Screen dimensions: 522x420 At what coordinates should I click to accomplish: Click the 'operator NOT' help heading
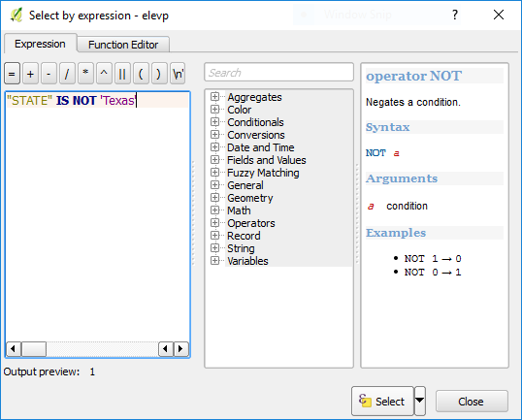coord(413,76)
